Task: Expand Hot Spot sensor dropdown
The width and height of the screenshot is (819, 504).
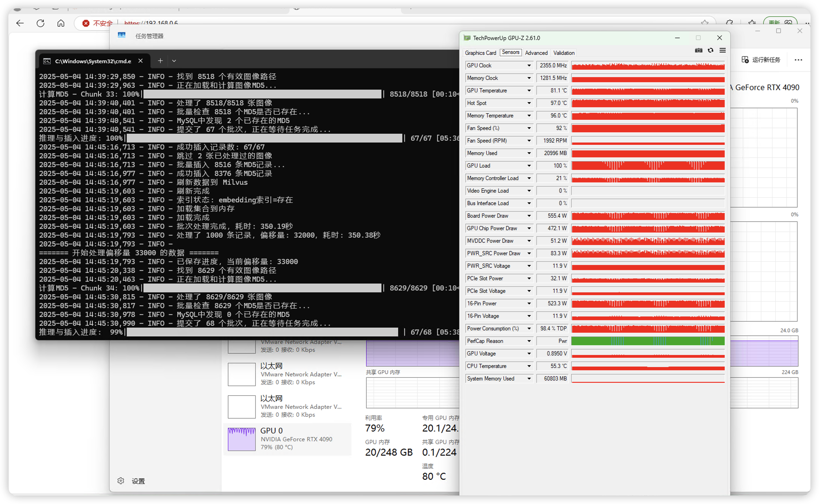Action: click(x=529, y=103)
